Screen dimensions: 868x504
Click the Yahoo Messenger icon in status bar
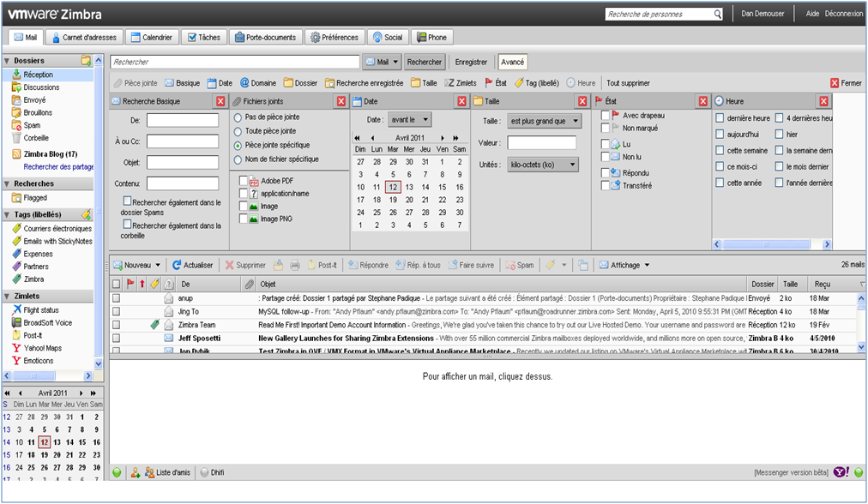(841, 472)
